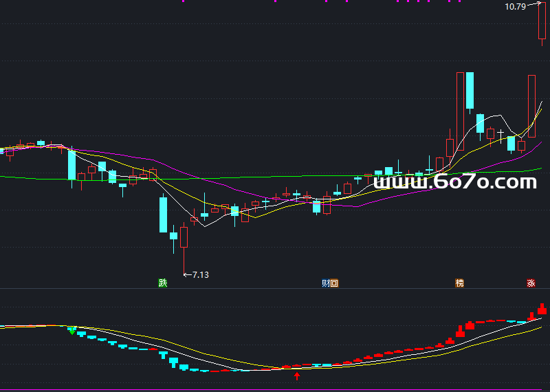Click the red up arrow buy signal
The height and width of the screenshot is (392, 550).
(x=297, y=375)
